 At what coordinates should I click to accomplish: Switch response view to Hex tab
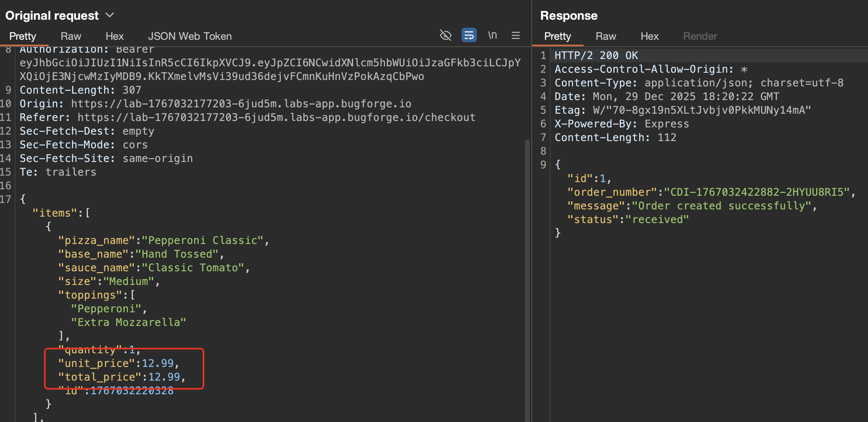pos(649,36)
